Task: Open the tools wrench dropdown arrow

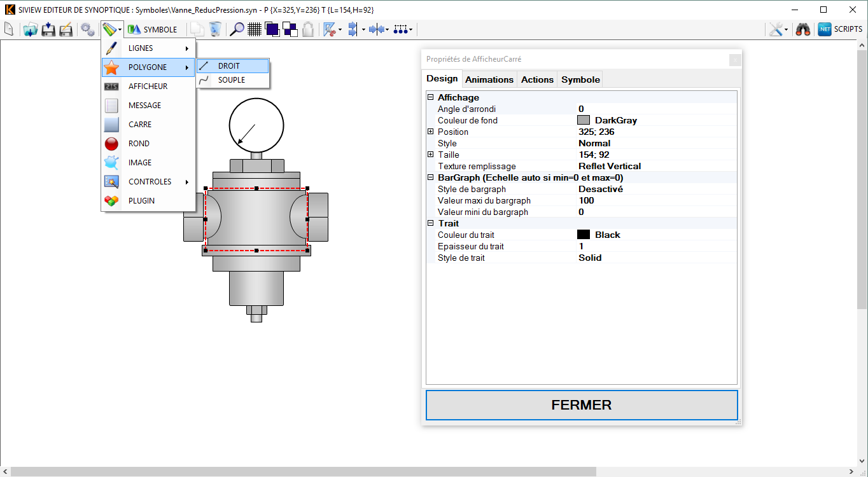Action: 787,29
